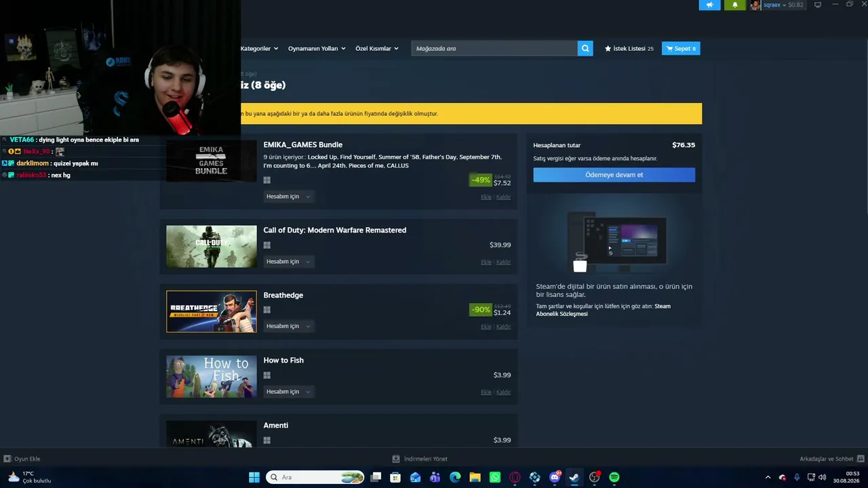Screen dimensions: 868x488
Task: Open the Amenti game title
Action: pos(276,425)
